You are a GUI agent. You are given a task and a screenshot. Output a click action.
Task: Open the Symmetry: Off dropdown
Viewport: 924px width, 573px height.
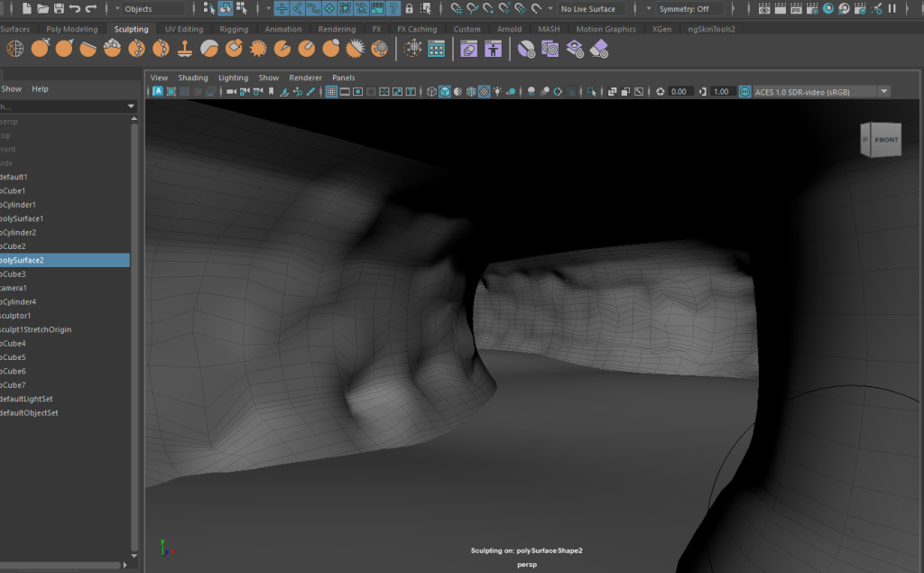(690, 9)
